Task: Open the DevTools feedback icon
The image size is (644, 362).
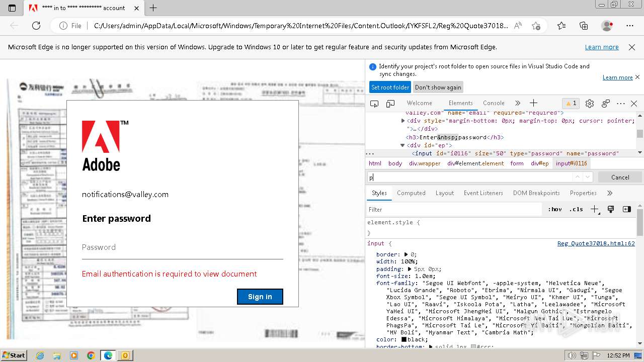Action: [x=606, y=104]
